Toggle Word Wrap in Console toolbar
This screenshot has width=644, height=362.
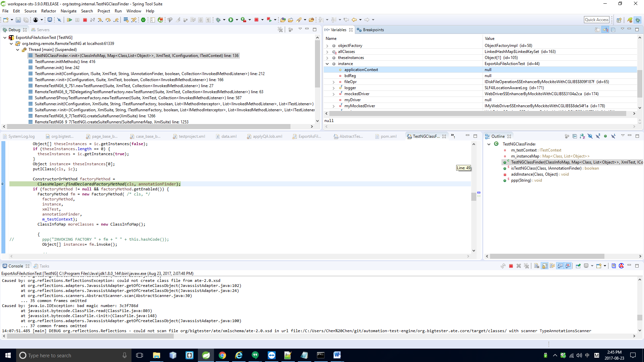click(x=552, y=266)
